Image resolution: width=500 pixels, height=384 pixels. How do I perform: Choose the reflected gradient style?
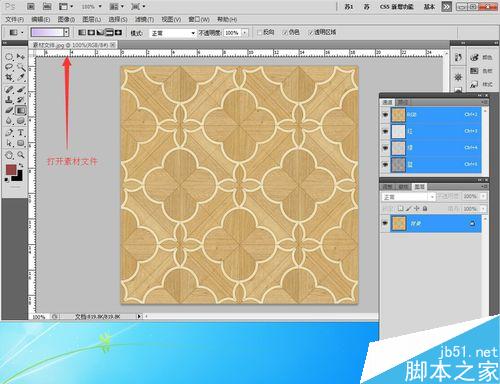tap(109, 33)
